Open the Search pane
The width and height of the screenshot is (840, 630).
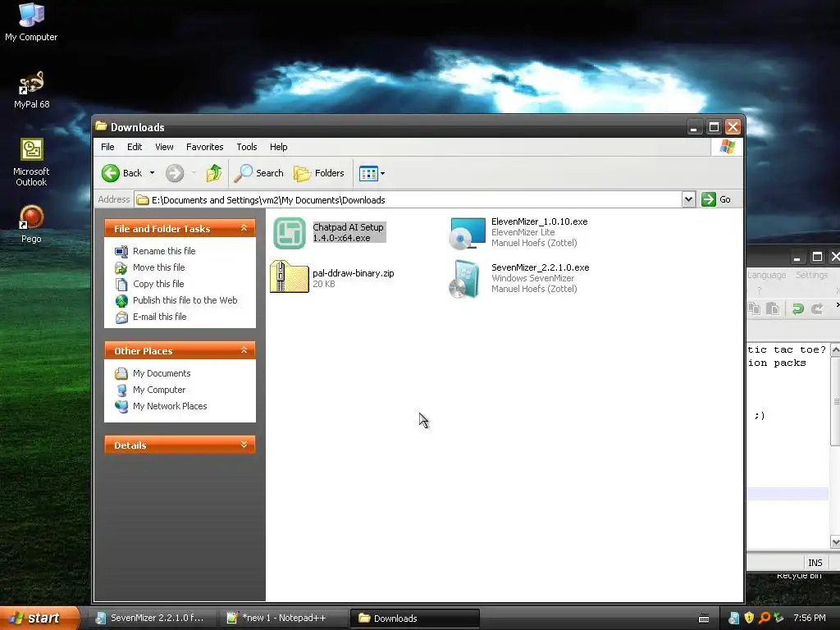click(258, 173)
